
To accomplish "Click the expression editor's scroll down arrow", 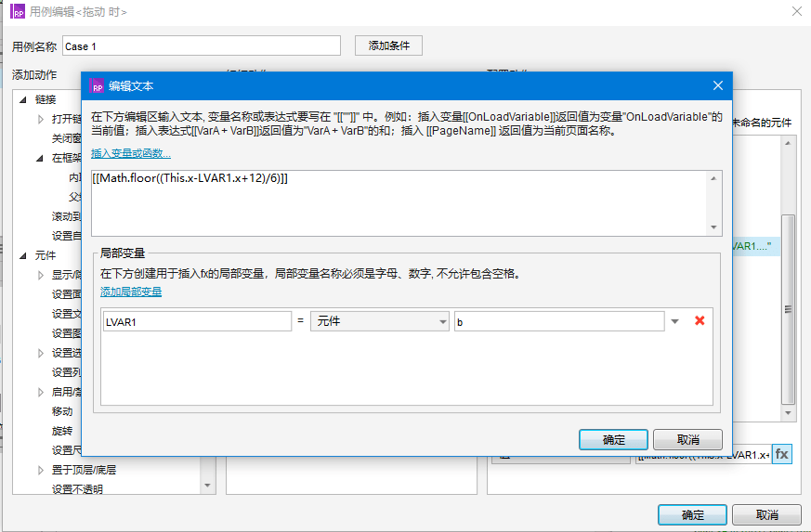I will [x=713, y=227].
